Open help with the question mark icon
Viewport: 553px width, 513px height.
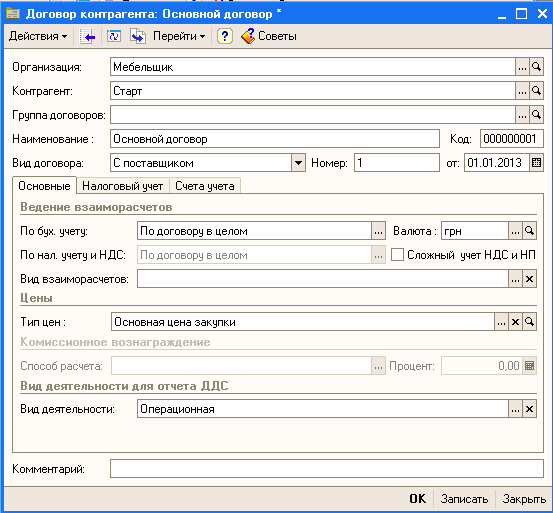(x=225, y=36)
